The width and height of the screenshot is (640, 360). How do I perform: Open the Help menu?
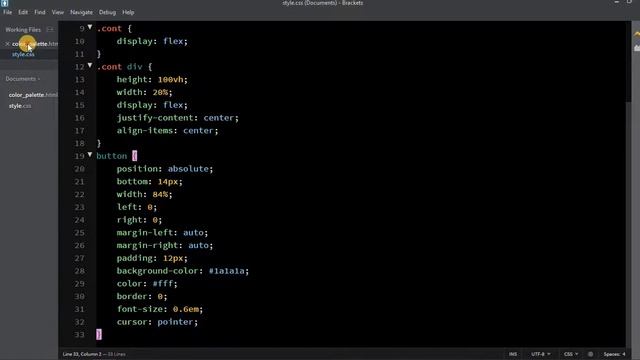click(x=128, y=12)
